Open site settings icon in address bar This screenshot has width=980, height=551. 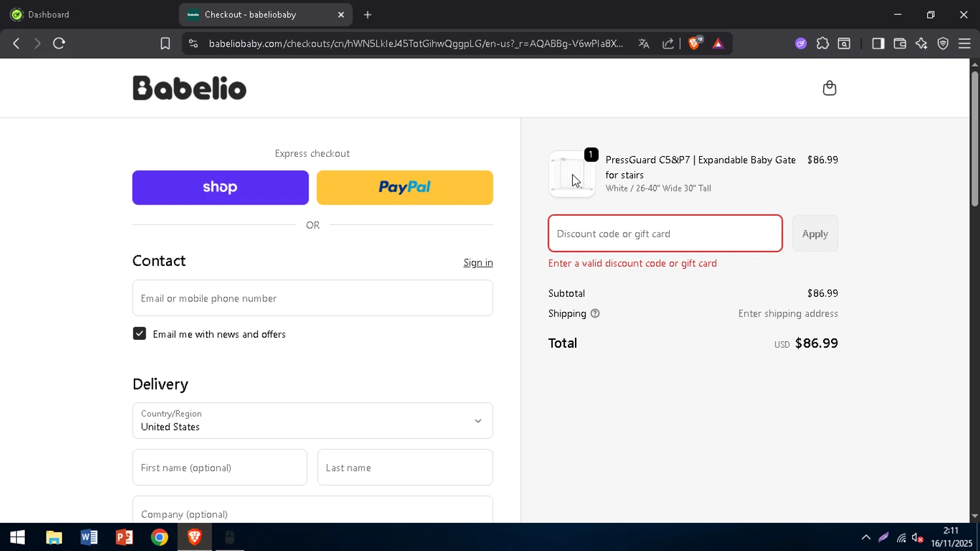(193, 44)
